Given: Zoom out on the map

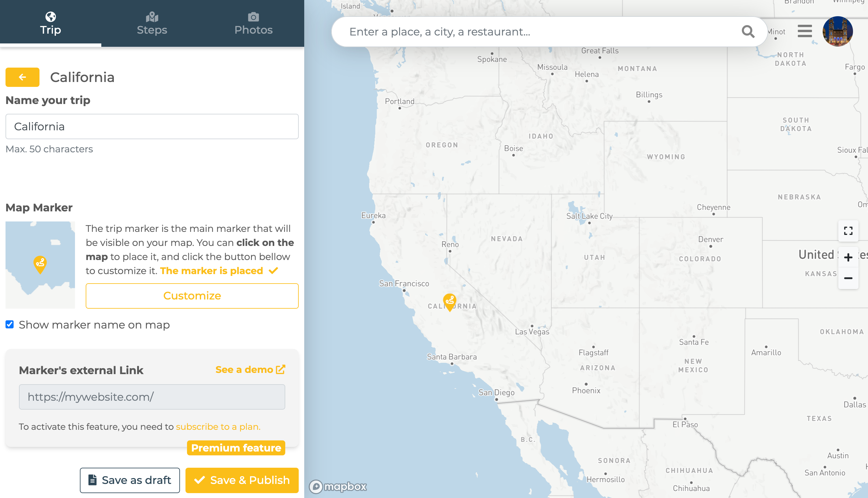Looking at the screenshot, I should [x=848, y=278].
